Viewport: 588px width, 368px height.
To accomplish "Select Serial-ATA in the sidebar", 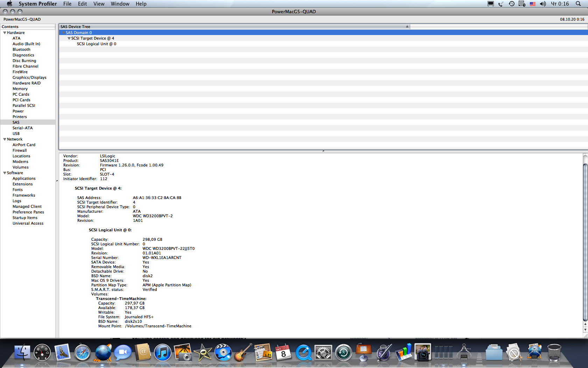I will click(22, 128).
